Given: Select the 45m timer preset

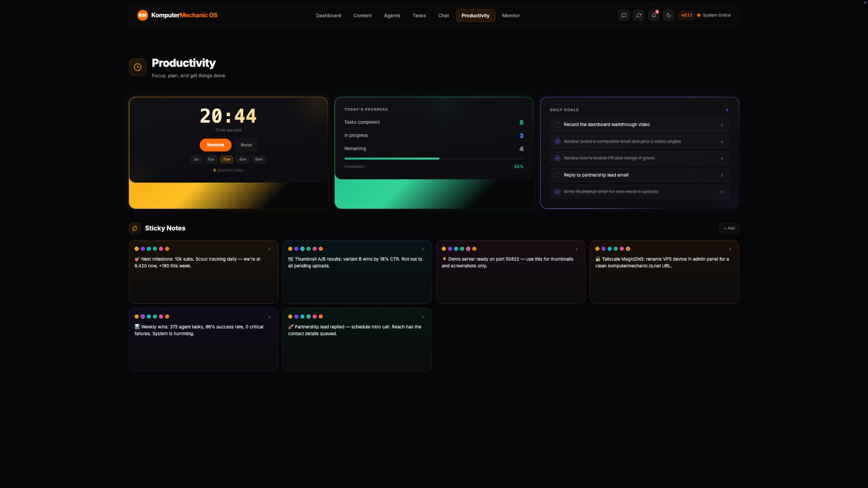Looking at the screenshot, I should pos(243,160).
